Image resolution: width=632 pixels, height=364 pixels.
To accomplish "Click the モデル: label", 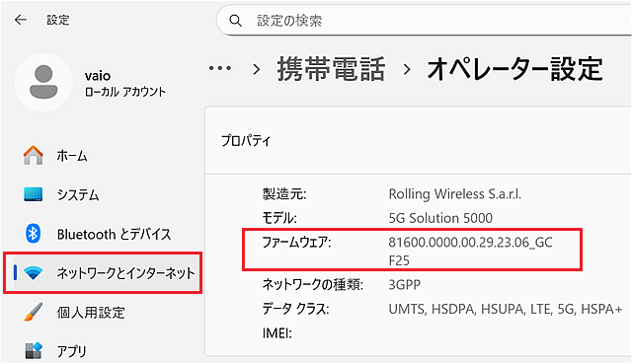I will click(279, 218).
